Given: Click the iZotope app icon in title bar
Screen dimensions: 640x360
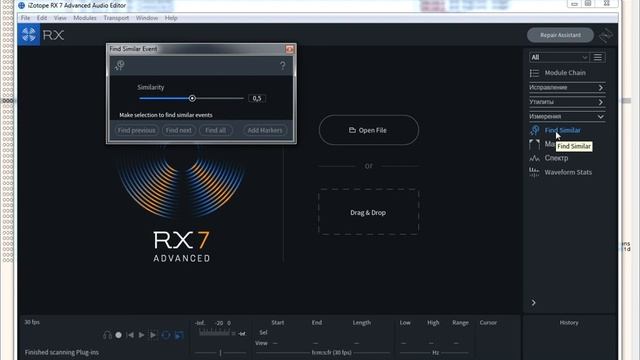Looking at the screenshot, I should (x=22, y=5).
